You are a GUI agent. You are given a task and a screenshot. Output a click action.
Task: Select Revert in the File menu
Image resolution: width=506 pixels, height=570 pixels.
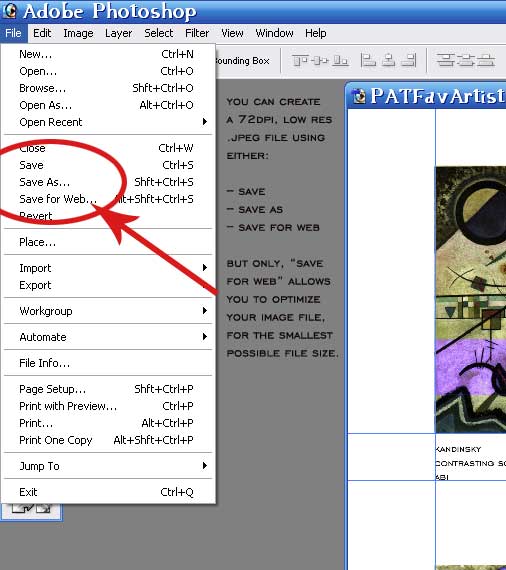pos(108,216)
